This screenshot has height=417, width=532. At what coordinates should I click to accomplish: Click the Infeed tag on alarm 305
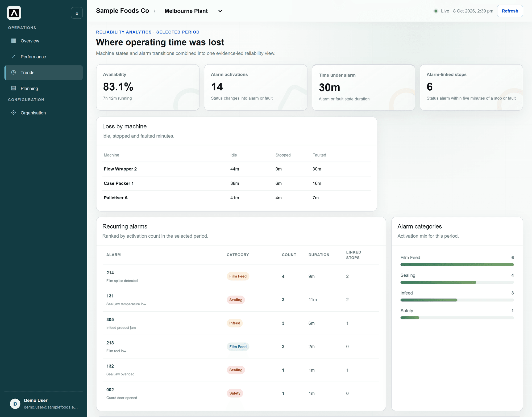(x=235, y=323)
